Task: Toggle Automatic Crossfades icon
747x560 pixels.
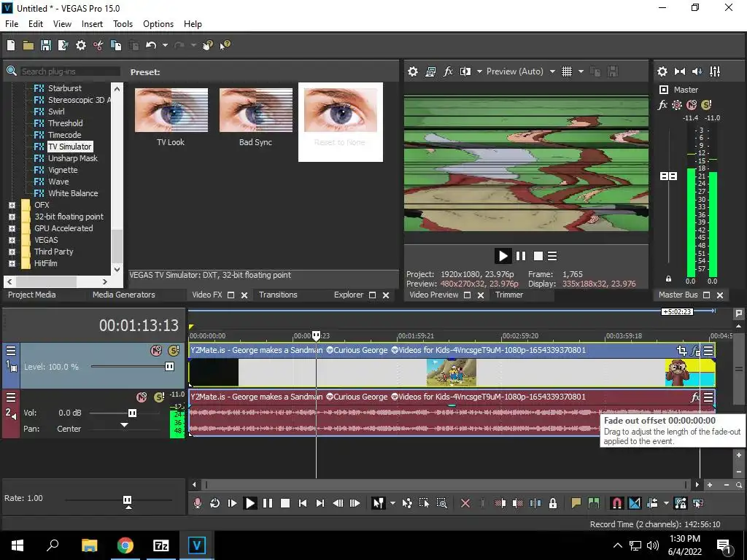Action: [x=635, y=503]
